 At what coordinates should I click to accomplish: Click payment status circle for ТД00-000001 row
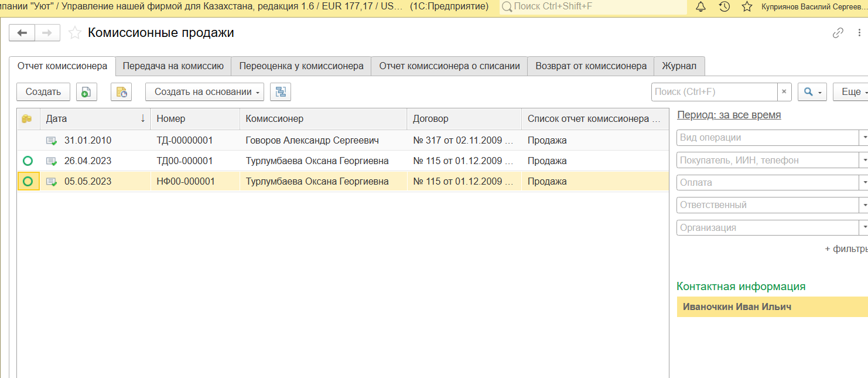point(28,161)
